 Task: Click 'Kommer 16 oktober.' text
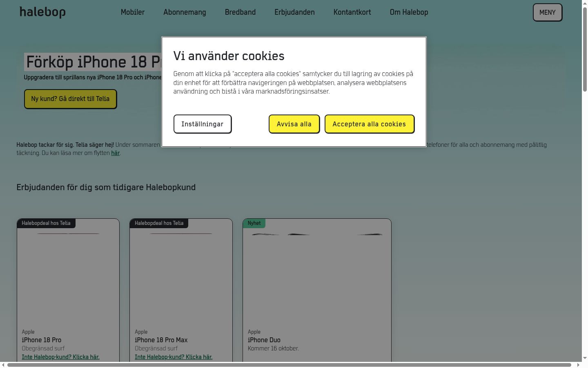coord(273,348)
